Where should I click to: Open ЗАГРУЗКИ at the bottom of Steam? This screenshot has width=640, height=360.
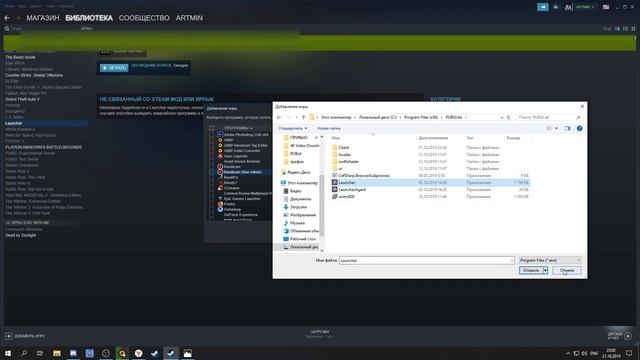[320, 332]
